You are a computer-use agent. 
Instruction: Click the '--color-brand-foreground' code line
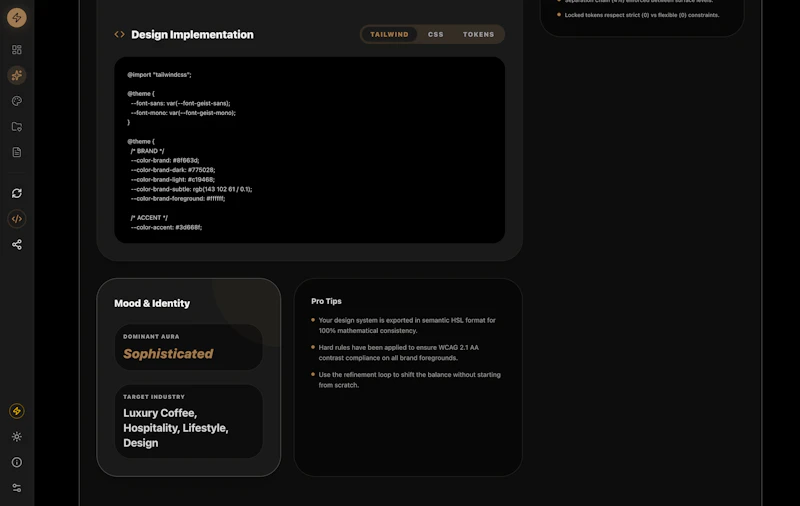pos(178,198)
